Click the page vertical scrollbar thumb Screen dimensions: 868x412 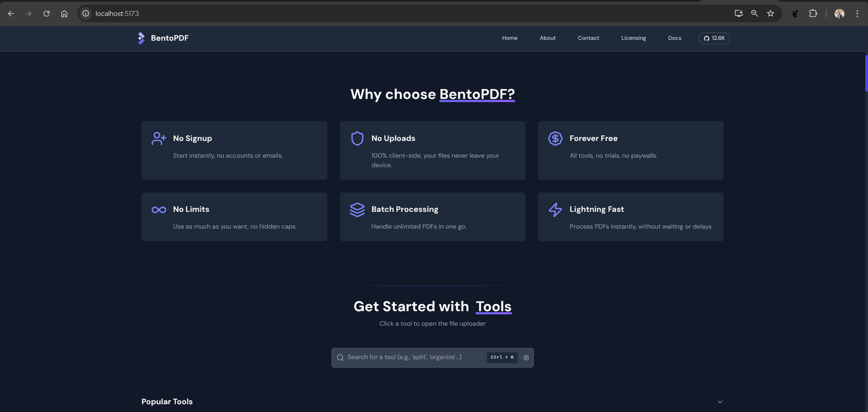pos(866,74)
